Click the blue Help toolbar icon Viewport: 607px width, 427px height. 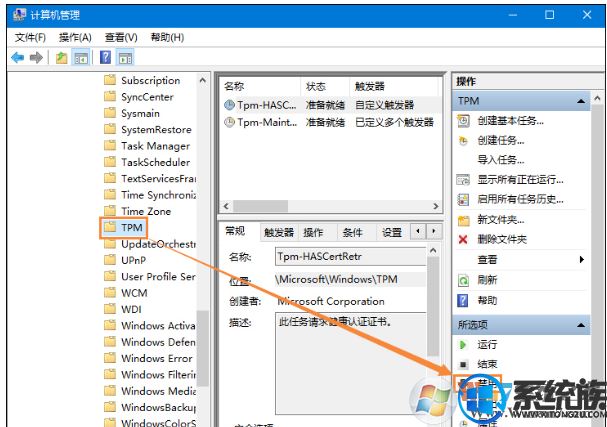click(x=105, y=58)
